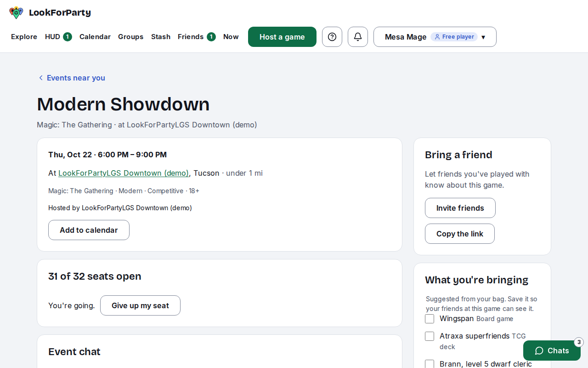This screenshot has height=368, width=588.
Task: Open the Groups menu item
Action: click(x=131, y=37)
